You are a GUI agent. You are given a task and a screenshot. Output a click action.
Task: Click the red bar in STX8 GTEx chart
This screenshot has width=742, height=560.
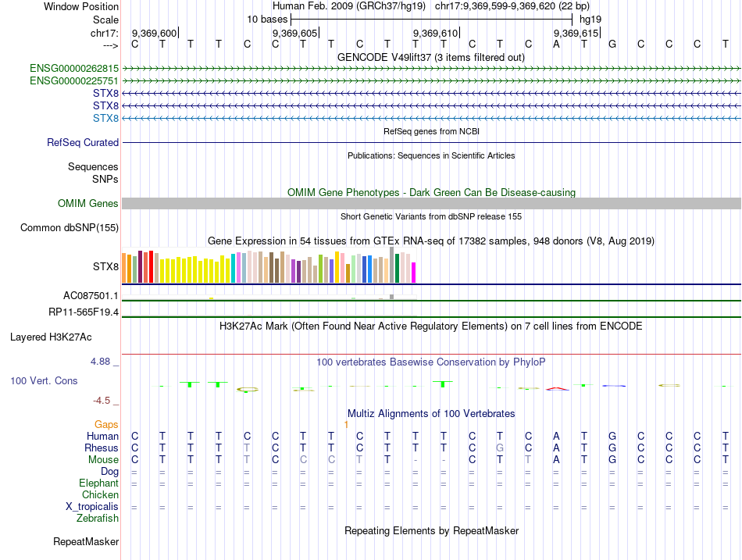pyautogui.click(x=151, y=267)
